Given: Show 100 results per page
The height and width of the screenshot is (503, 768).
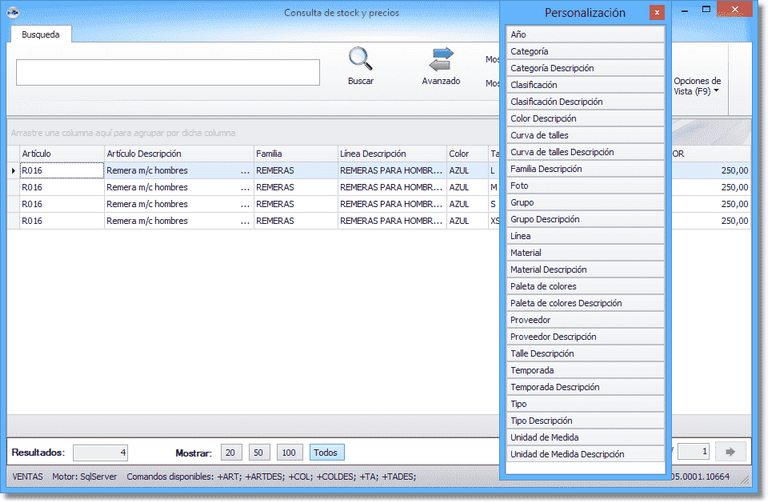Looking at the screenshot, I should coord(289,452).
